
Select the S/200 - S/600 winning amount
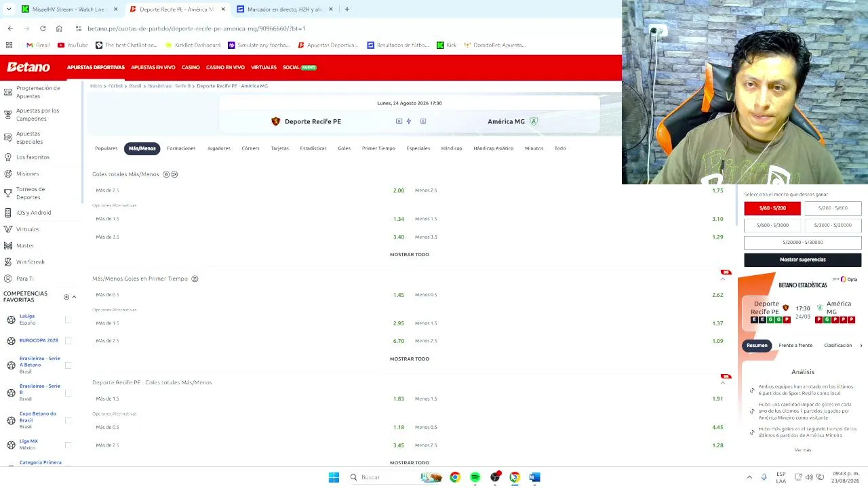pos(833,208)
